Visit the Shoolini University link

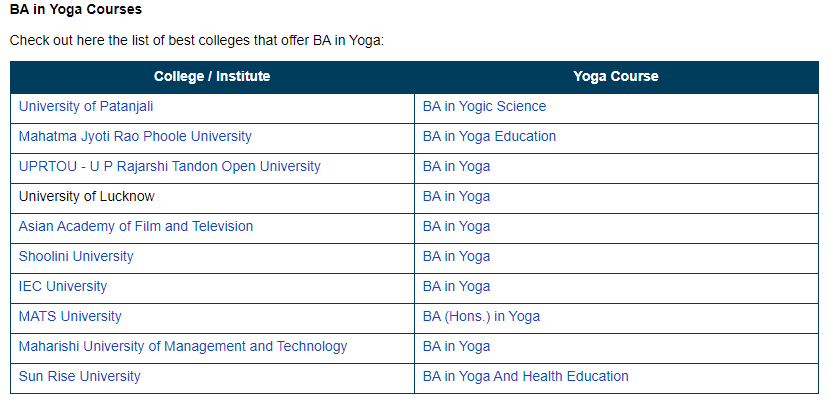(76, 256)
